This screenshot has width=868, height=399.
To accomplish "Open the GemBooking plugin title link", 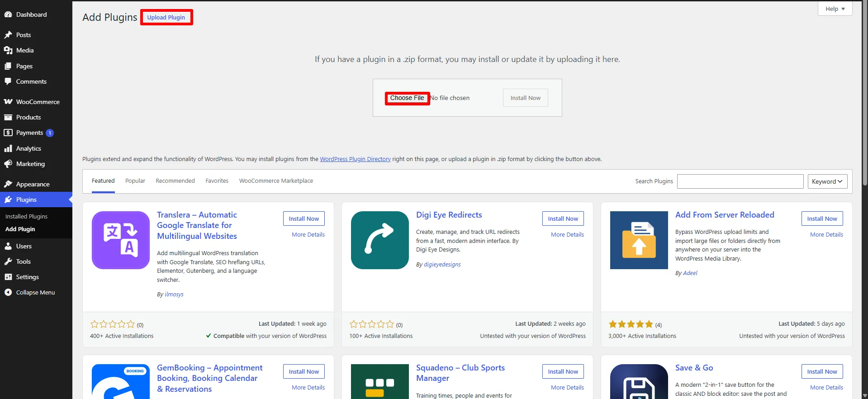I will pyautogui.click(x=209, y=378).
